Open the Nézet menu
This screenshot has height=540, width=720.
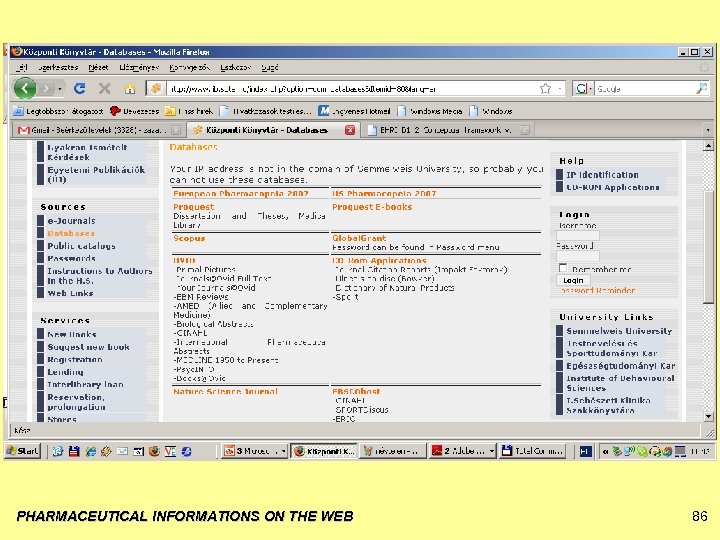[98, 68]
